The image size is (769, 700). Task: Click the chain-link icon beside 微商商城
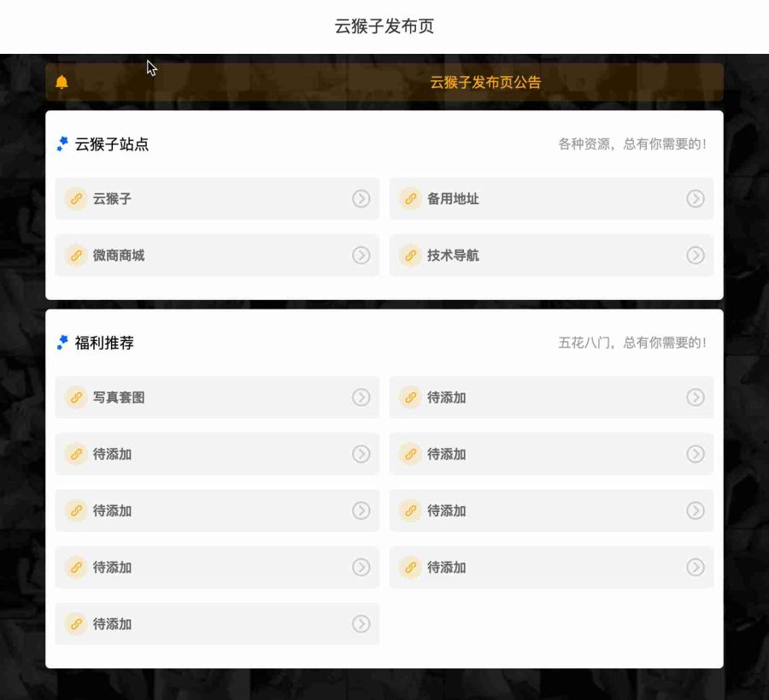click(75, 256)
